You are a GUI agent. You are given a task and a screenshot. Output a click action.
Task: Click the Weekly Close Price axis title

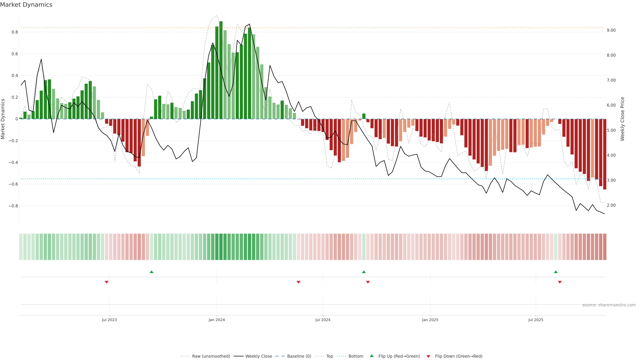pos(622,119)
